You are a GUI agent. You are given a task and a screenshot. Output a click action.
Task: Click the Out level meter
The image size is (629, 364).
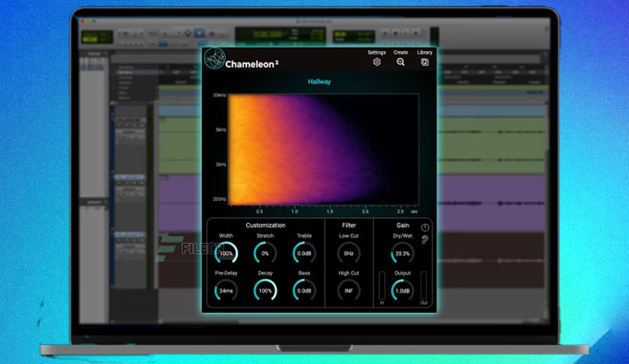point(424,286)
